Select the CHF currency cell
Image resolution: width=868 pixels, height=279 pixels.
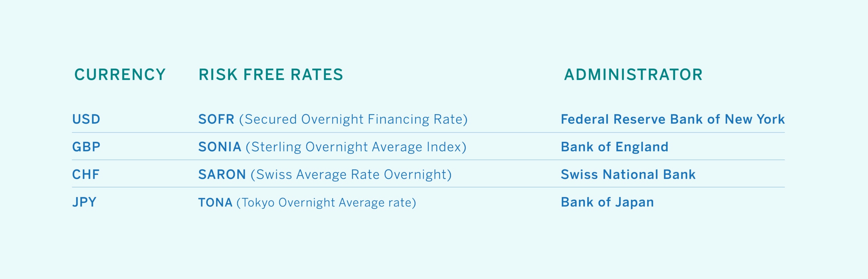tap(86, 174)
